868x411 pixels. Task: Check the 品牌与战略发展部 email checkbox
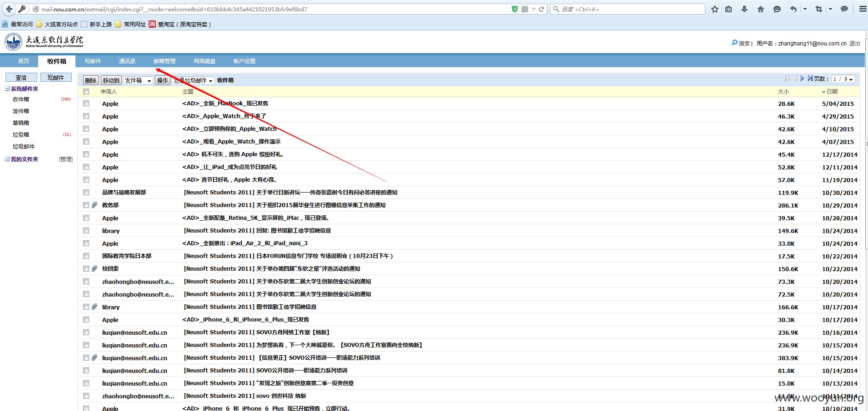(x=86, y=193)
